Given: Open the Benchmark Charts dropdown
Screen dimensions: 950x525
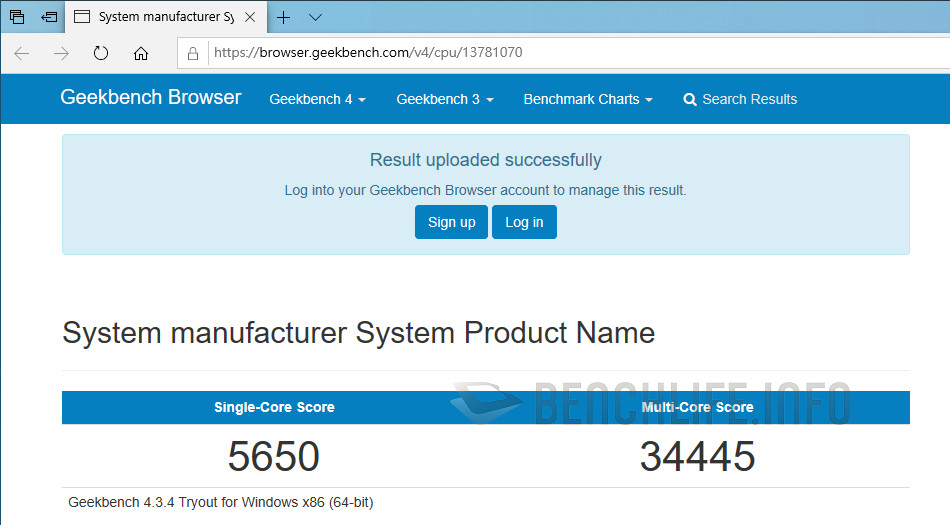Looking at the screenshot, I should [x=587, y=99].
